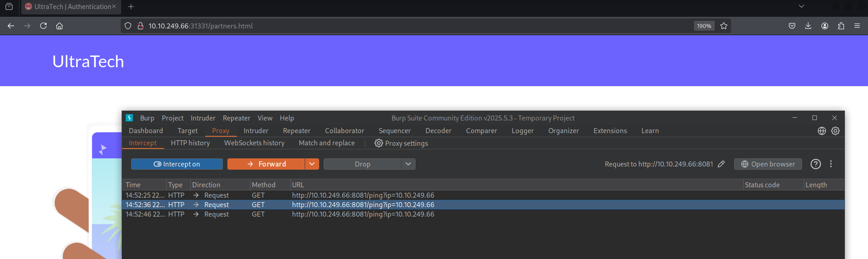Open the Burp help question mark icon
The image size is (868, 259).
(816, 164)
